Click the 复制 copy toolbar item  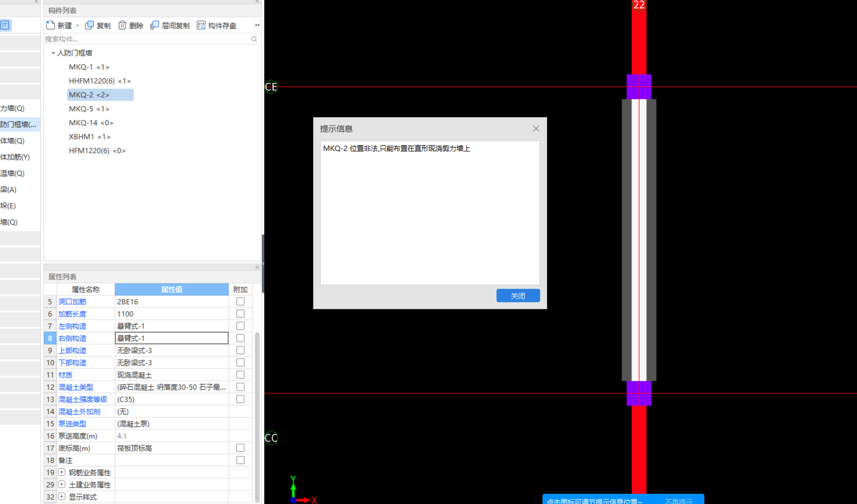click(x=98, y=25)
